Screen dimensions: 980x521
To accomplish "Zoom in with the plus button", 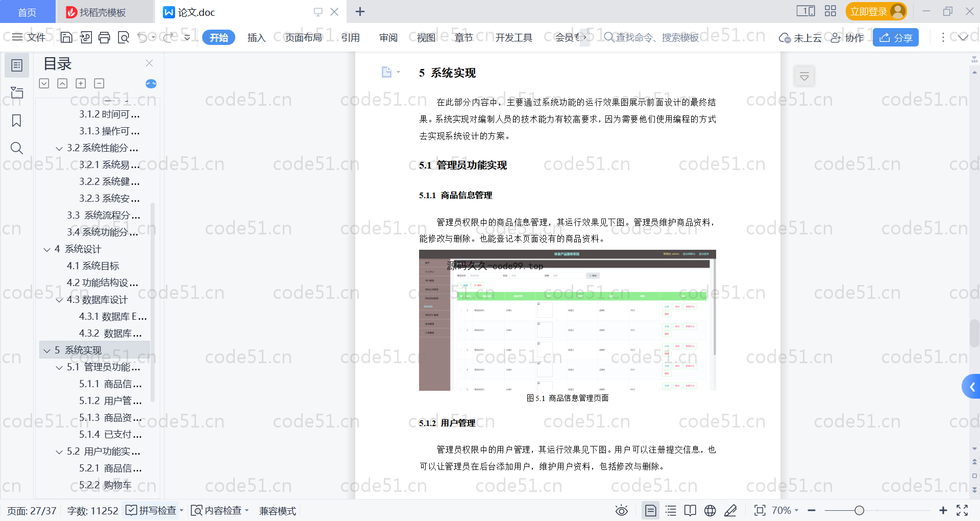I will click(943, 510).
